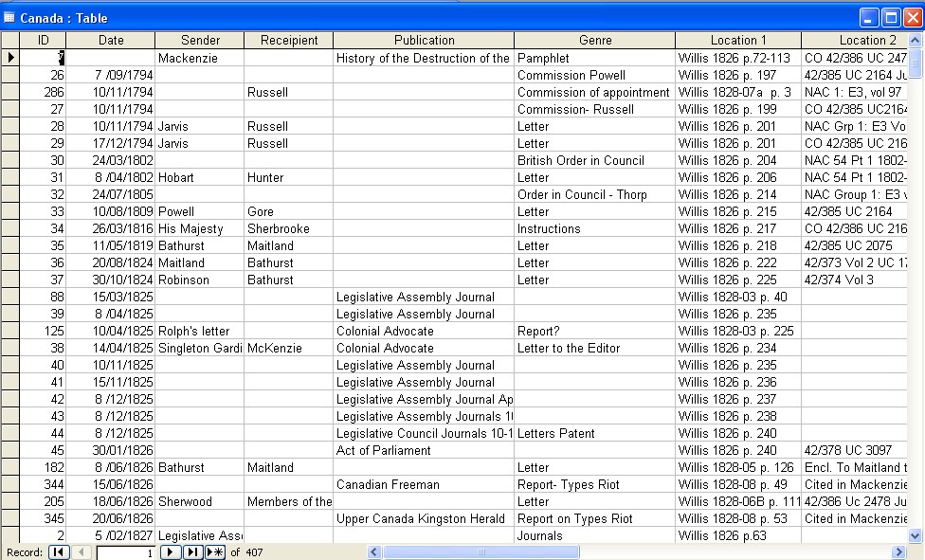Select the Location 1 column header

click(x=738, y=40)
